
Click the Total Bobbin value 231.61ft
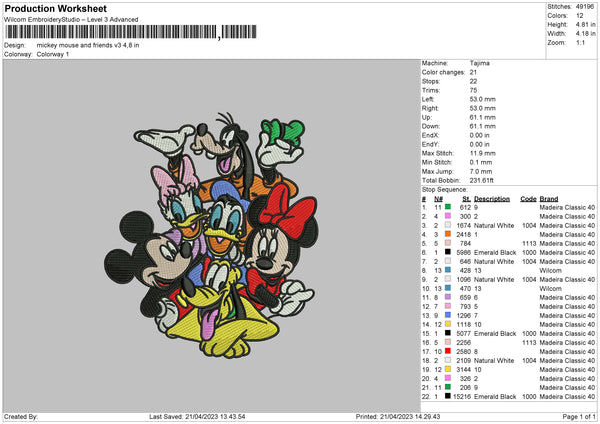pos(481,180)
